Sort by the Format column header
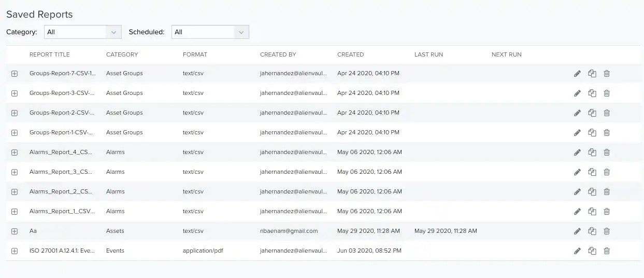This screenshot has width=644, height=278. 195,54
